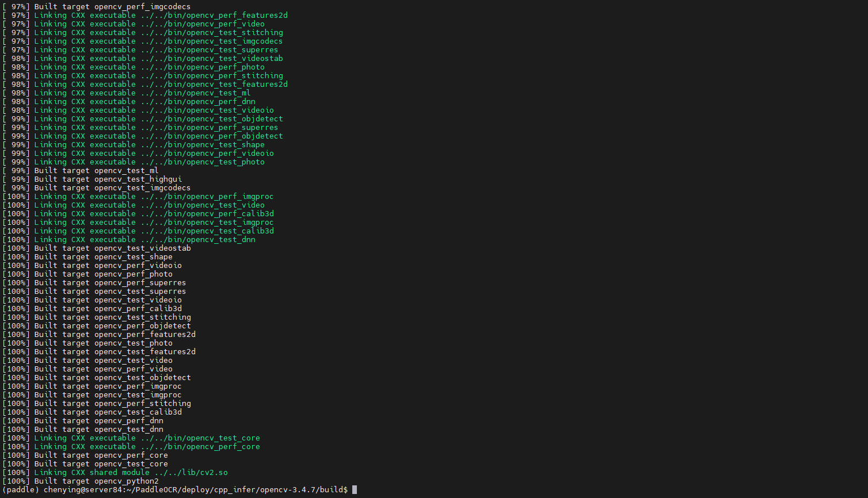868x498 pixels.
Task: Select the 'Built target opencv_test_highgui' line
Action: point(92,179)
